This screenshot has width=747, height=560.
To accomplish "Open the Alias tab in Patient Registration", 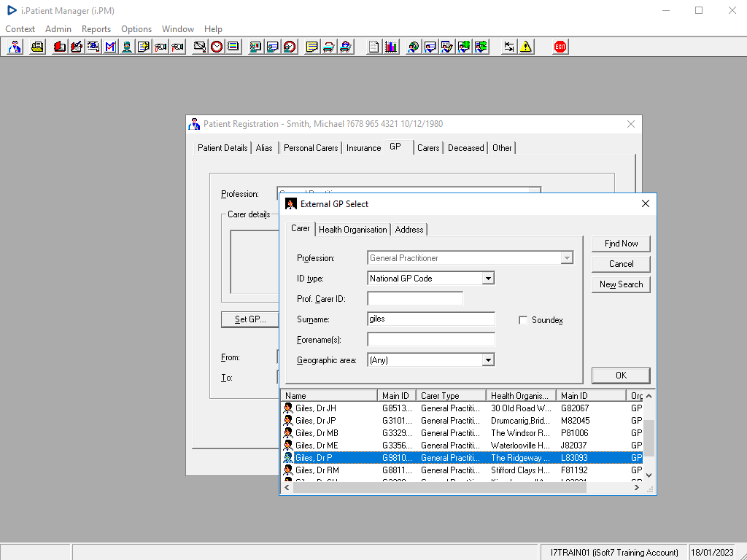I will tap(264, 148).
